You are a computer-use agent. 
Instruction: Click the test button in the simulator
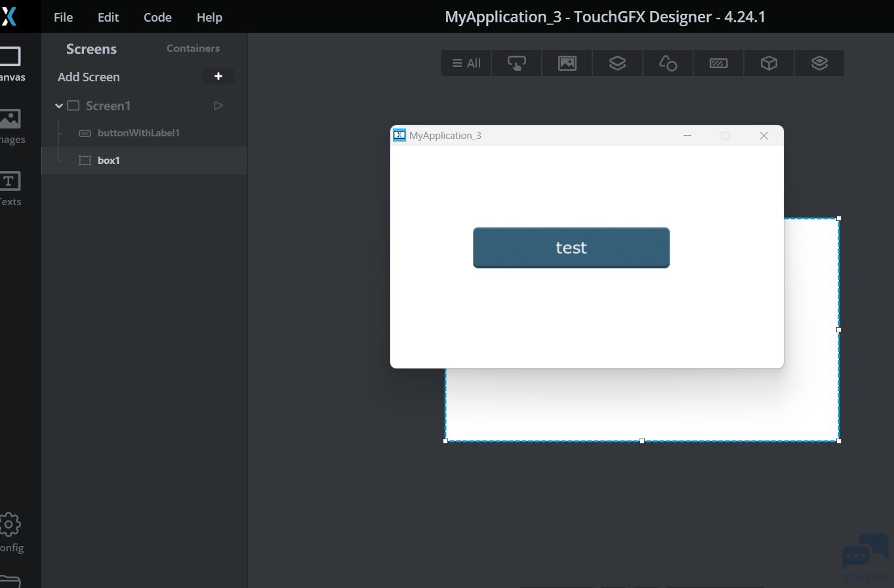coord(571,248)
